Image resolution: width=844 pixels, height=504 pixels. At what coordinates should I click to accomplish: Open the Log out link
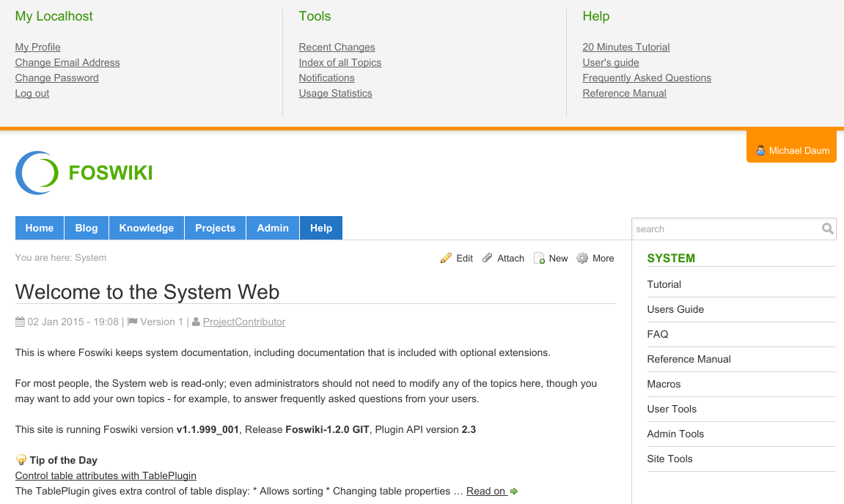32,93
